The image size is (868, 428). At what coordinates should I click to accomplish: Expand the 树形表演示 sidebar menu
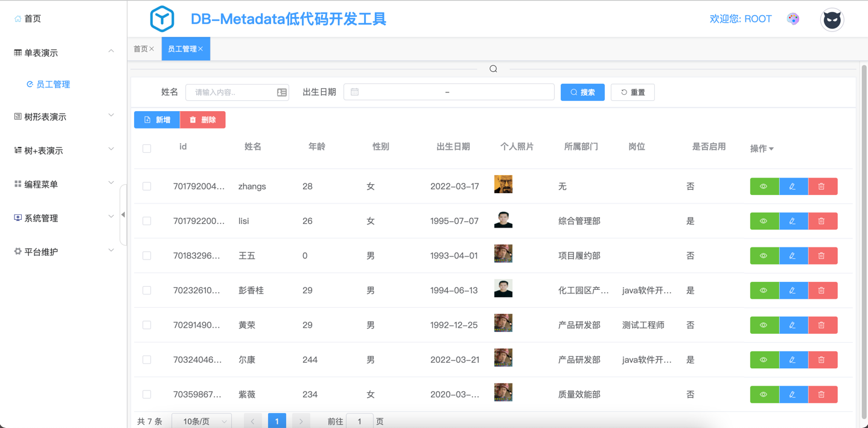(63, 117)
